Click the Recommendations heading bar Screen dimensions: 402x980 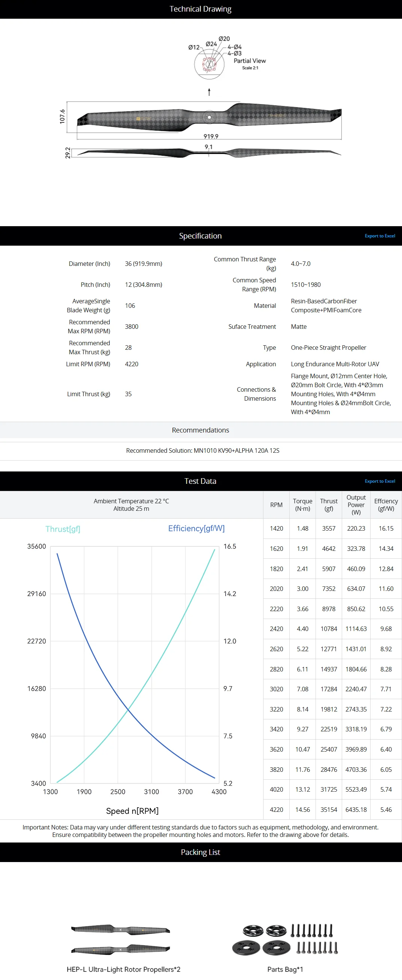click(201, 430)
